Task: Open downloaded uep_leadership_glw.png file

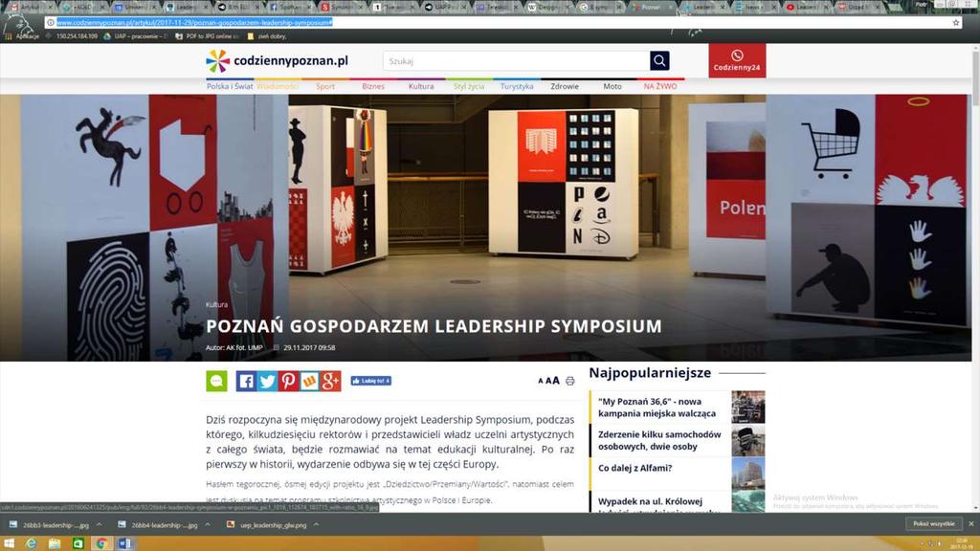Action: click(x=266, y=525)
